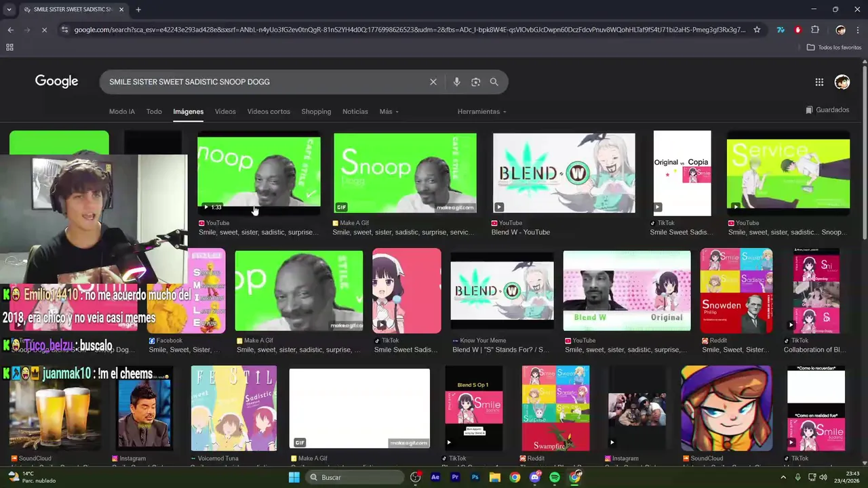Open Premiere Pro from the taskbar
868x488 pixels.
click(455, 477)
